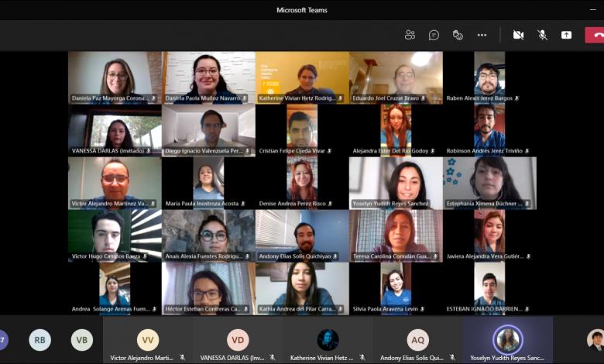Show the participants panel
Screen dimensions: 604x364
[410, 35]
